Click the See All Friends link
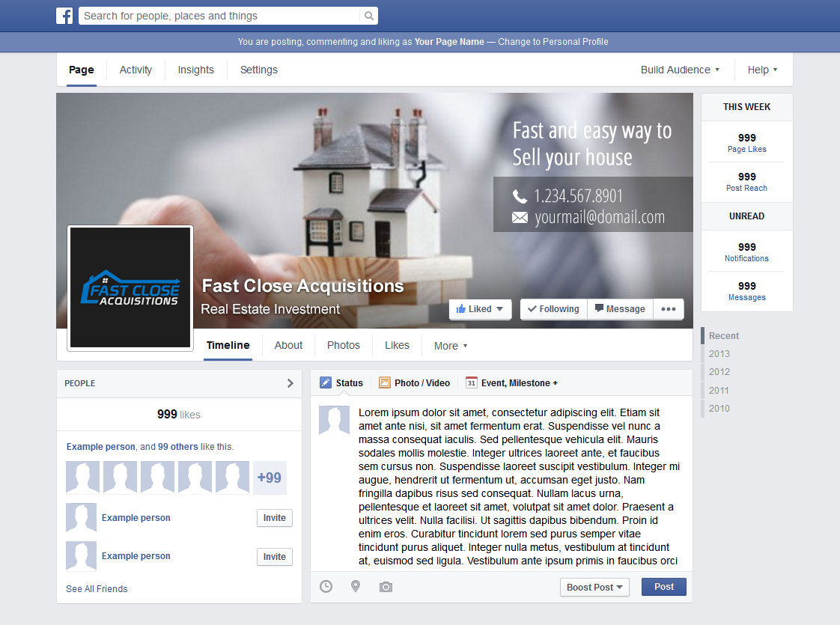The width and height of the screenshot is (840, 625). tap(97, 589)
